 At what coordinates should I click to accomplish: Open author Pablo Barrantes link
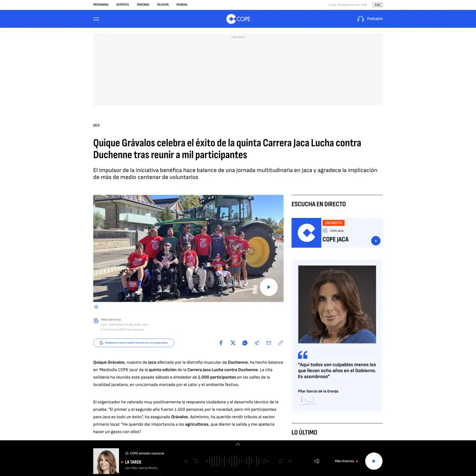111,320
